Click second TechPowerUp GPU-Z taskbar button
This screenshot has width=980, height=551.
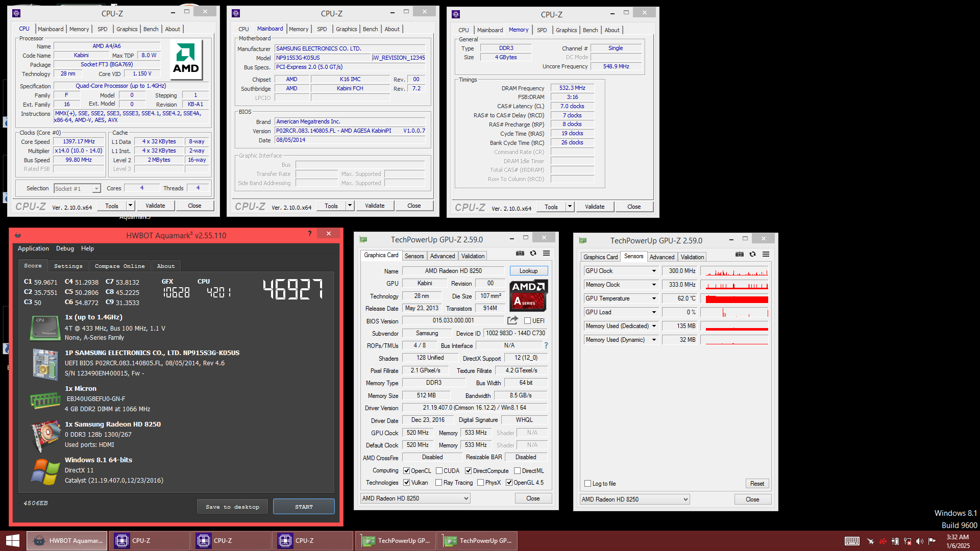(477, 541)
